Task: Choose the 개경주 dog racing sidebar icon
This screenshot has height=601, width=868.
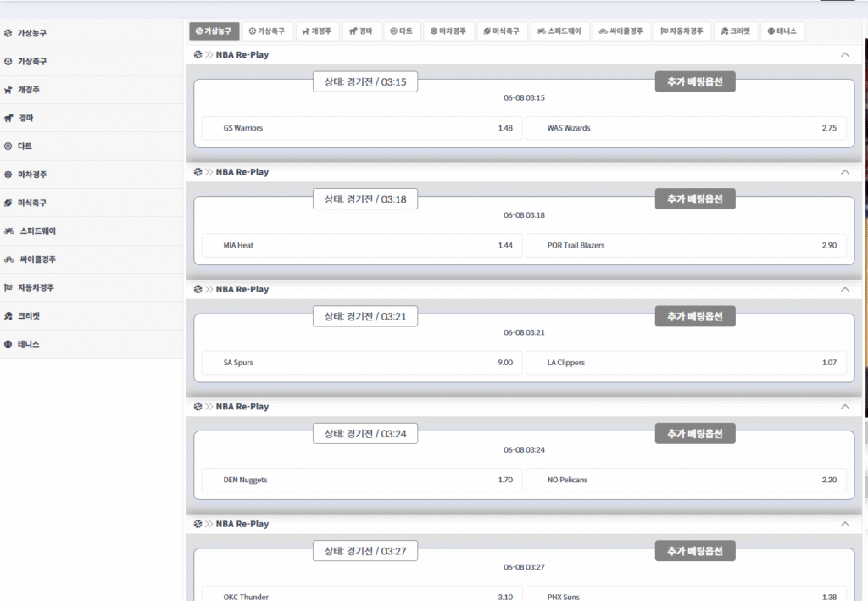Action: tap(8, 90)
